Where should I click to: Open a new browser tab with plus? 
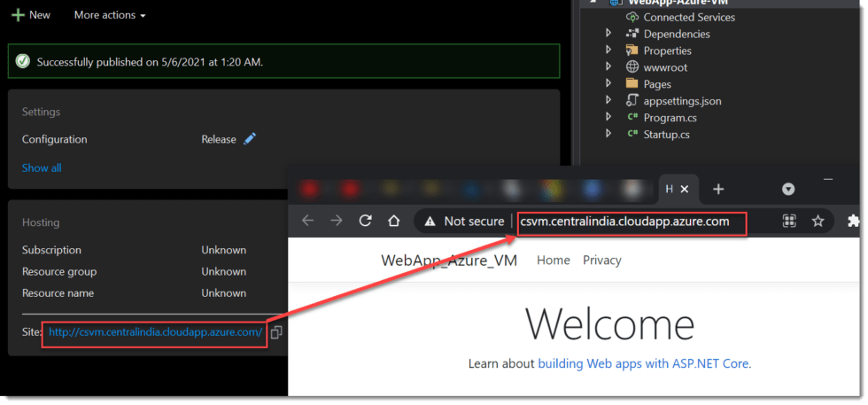[x=718, y=189]
